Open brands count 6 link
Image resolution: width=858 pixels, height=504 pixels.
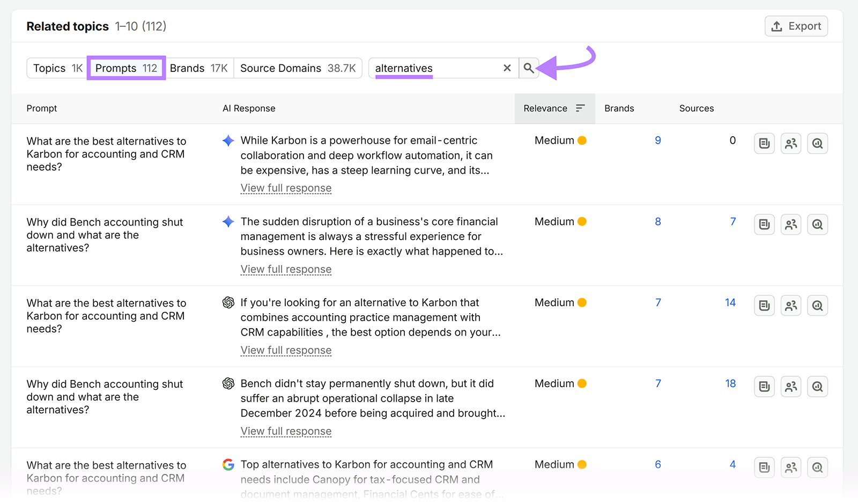coord(658,464)
